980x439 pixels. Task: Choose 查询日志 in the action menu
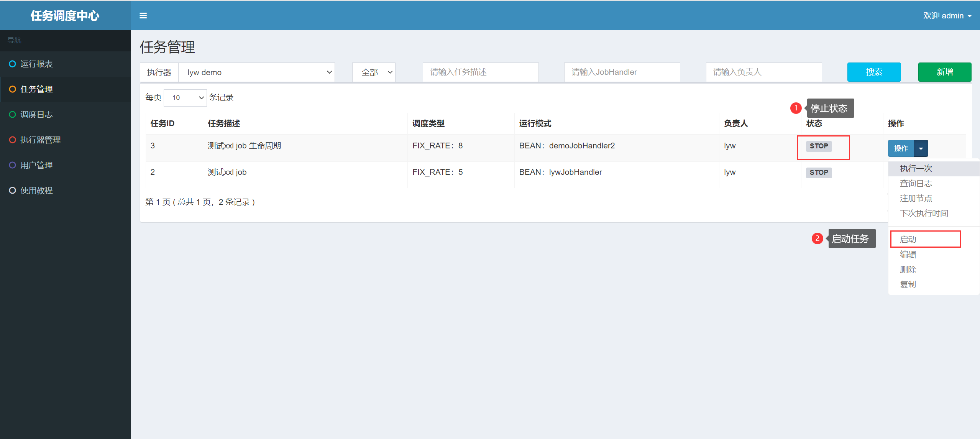tap(934, 184)
